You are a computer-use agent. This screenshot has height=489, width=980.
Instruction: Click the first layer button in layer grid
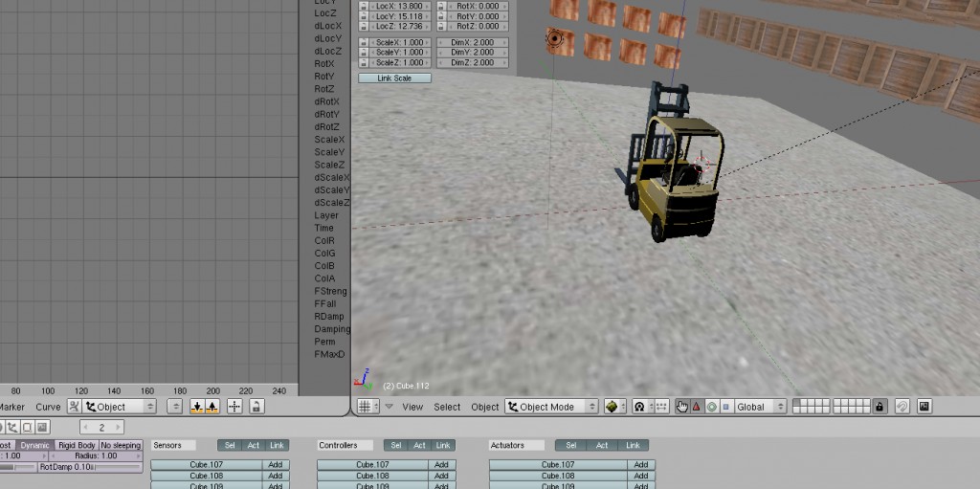pyautogui.click(x=797, y=403)
